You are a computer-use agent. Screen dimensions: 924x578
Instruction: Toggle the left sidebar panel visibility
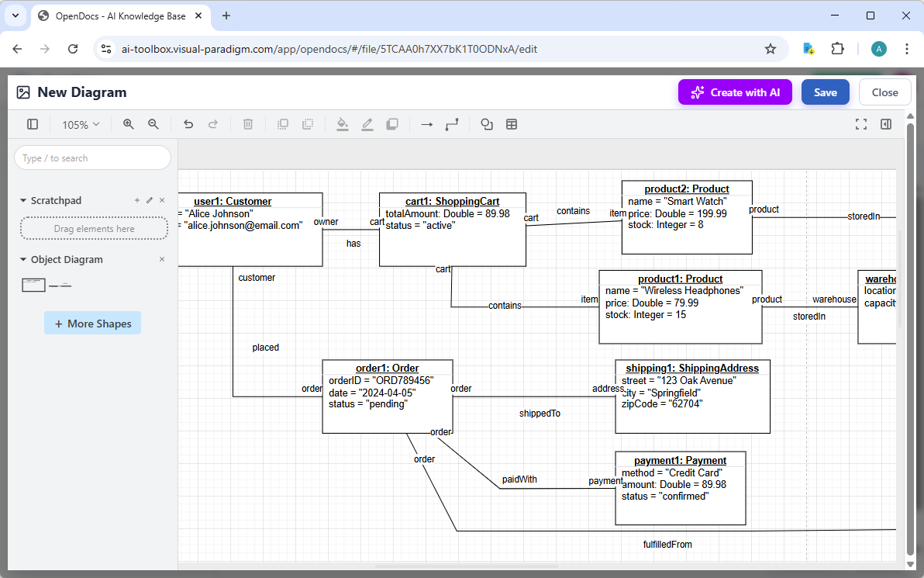tap(32, 124)
